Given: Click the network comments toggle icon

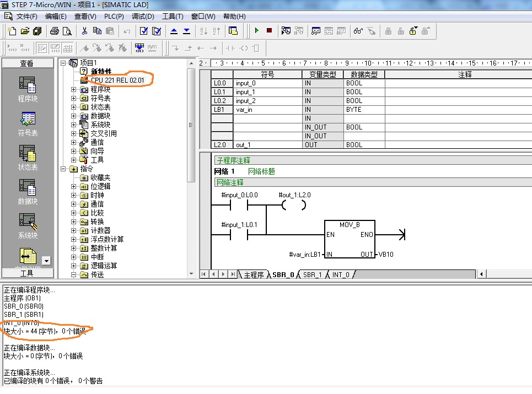Looking at the screenshot, I should (55, 48).
